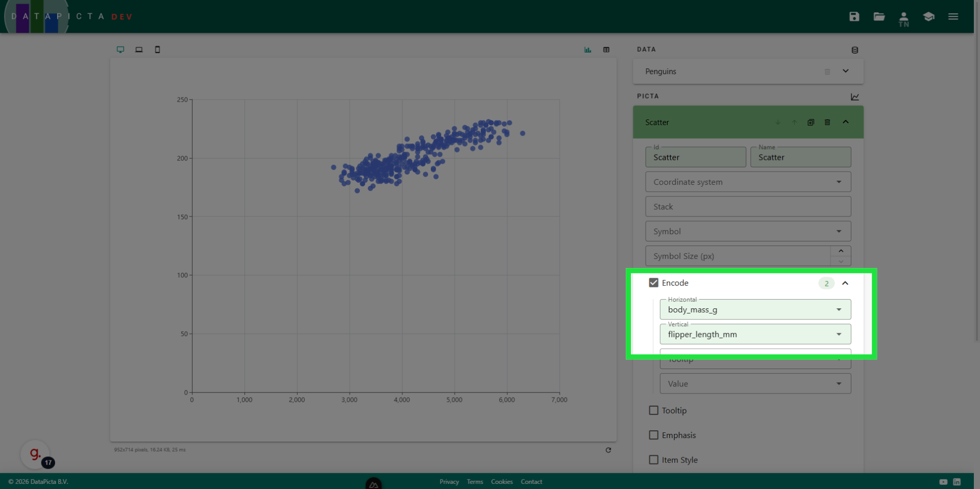Duplicate the Scatter picta
980x489 pixels.
click(x=811, y=123)
